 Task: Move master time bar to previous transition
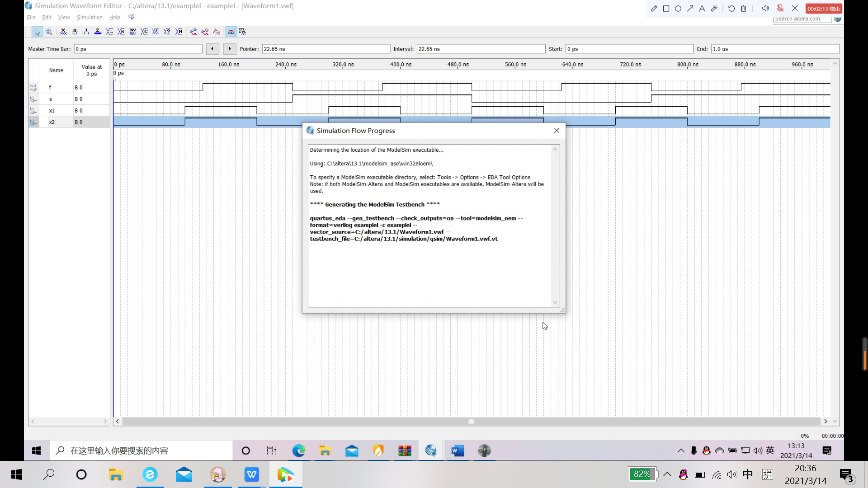212,49
